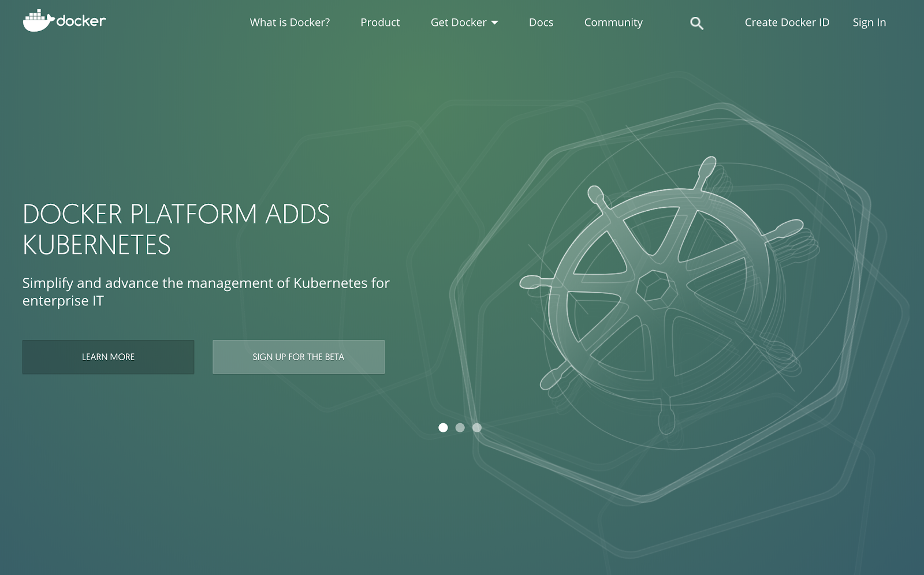924x575 pixels.
Task: Go to the Product menu item
Action: (380, 23)
